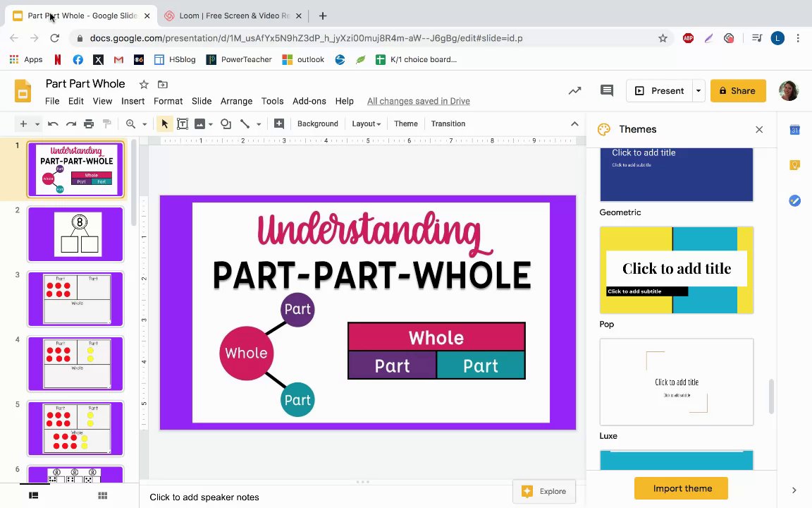
Task: Collapse the menus with the up chevron
Action: (x=574, y=124)
